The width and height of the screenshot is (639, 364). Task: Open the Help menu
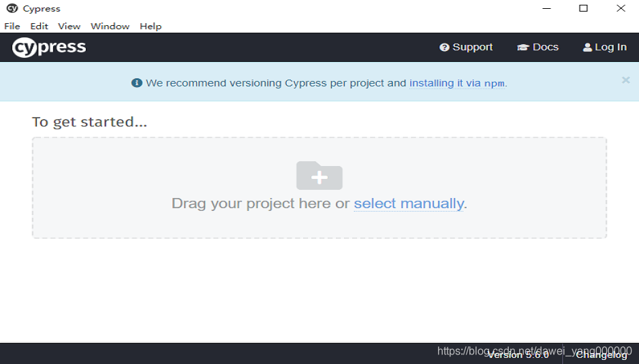(x=151, y=26)
